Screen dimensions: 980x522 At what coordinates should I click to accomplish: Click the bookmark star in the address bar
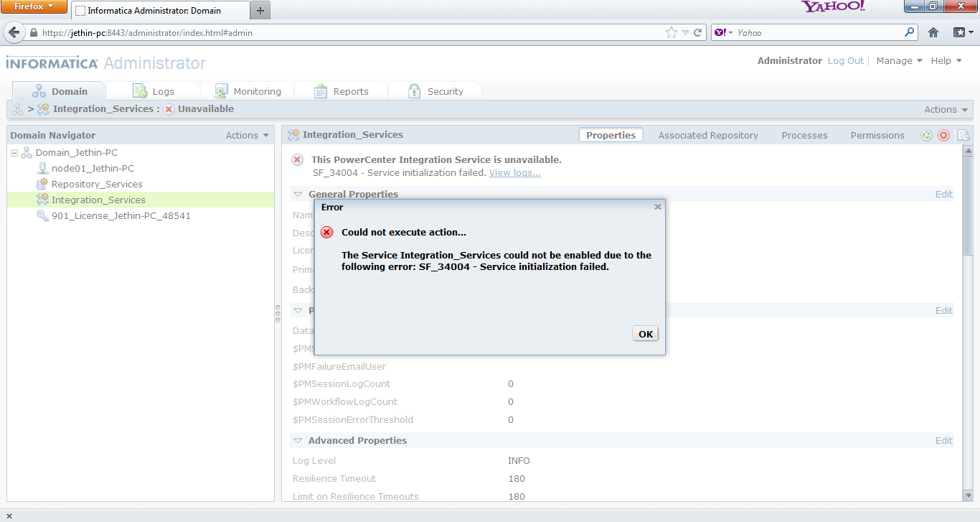tap(671, 32)
